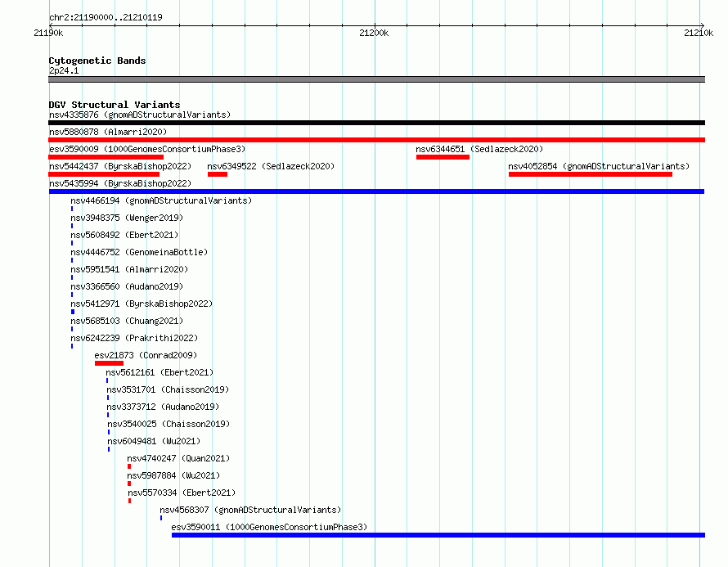Open nsv4740247 (Quan2021) label

[x=178, y=458]
